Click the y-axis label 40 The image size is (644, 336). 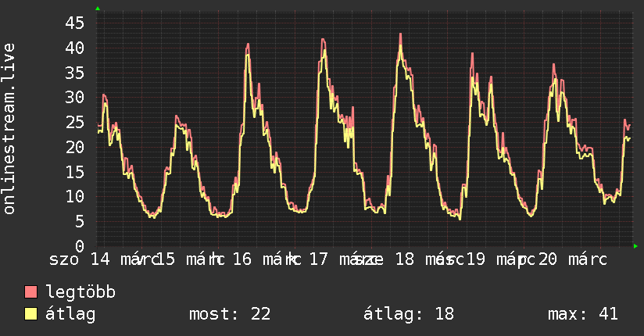75,48
